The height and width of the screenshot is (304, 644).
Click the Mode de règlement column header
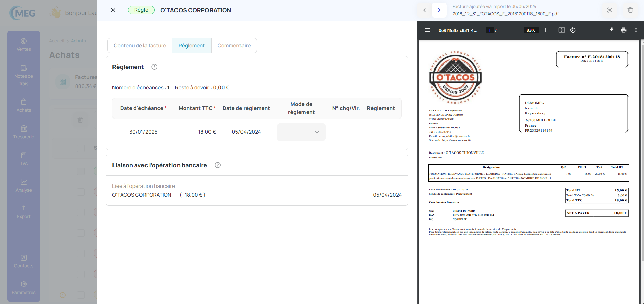(301, 108)
